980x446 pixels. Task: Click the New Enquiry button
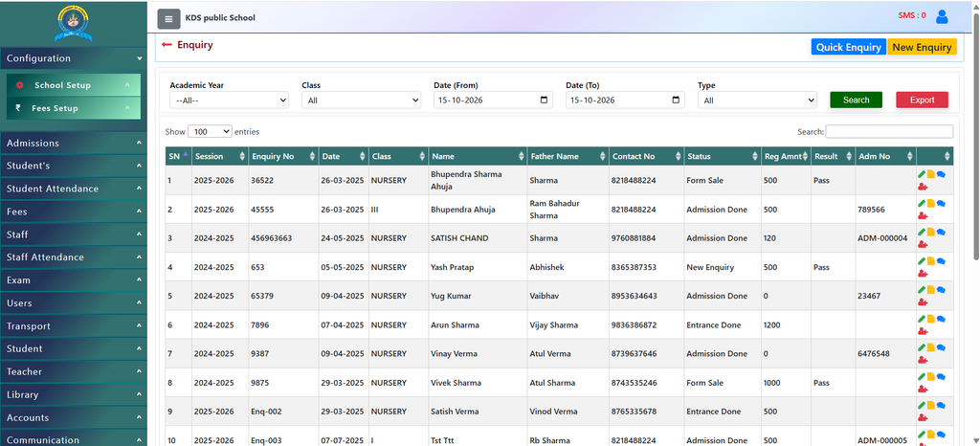pyautogui.click(x=922, y=47)
